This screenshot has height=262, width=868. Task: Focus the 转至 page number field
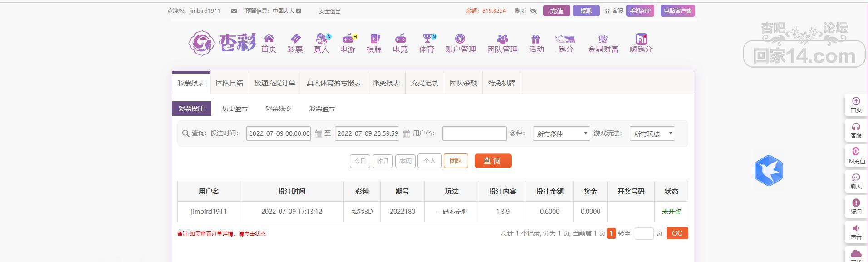pyautogui.click(x=644, y=233)
